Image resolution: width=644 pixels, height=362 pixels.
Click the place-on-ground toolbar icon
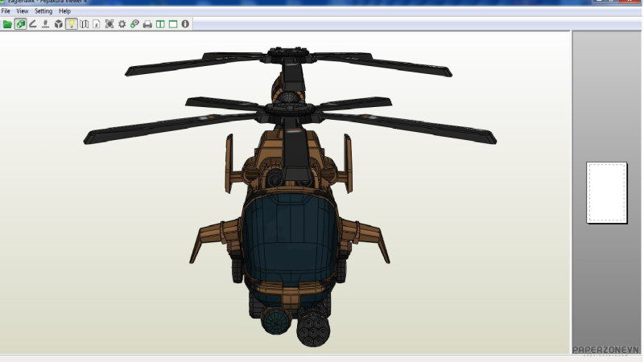pos(46,24)
